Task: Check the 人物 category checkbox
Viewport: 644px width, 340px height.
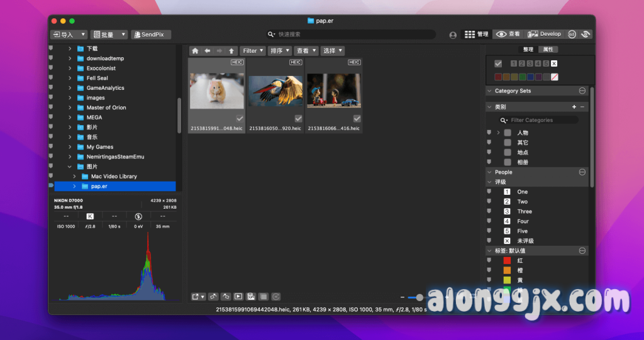Action: [x=508, y=133]
